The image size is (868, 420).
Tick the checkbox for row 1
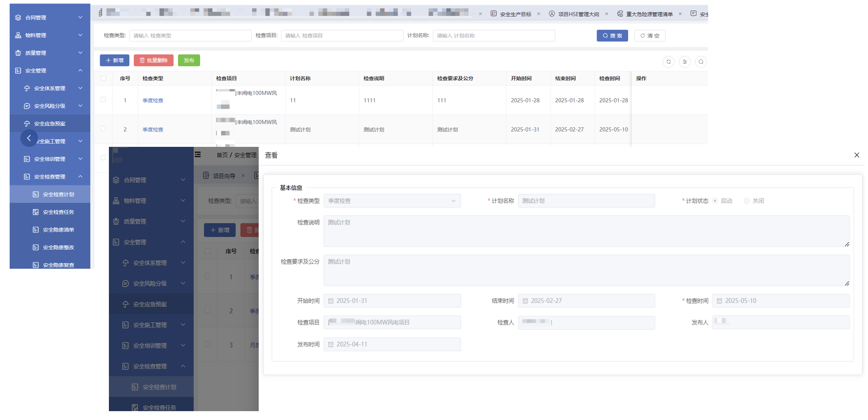click(x=103, y=100)
